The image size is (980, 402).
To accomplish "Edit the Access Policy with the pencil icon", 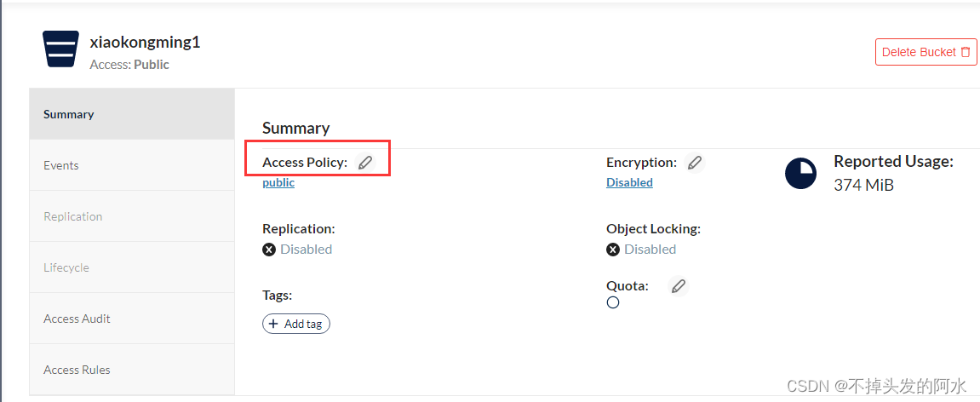I will click(x=365, y=163).
